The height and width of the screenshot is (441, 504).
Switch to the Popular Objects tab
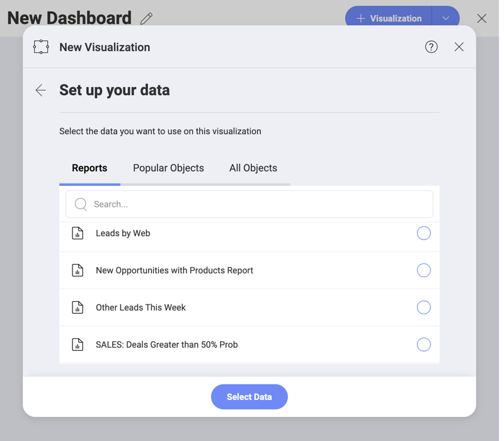[168, 168]
